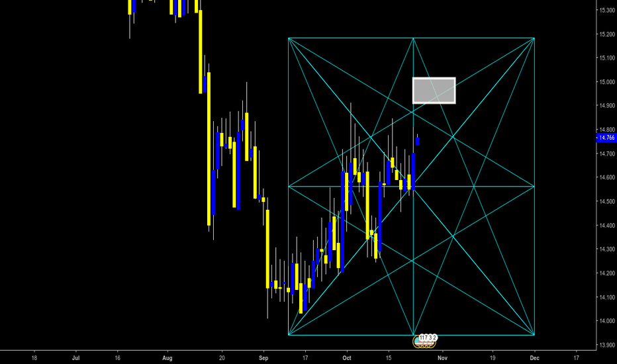Click the 14.100 price axis label
The image size is (617, 364).
click(x=607, y=297)
